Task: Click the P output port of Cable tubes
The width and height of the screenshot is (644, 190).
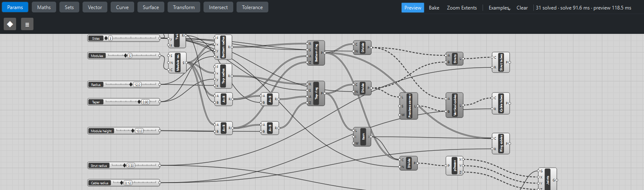Action: (x=509, y=102)
